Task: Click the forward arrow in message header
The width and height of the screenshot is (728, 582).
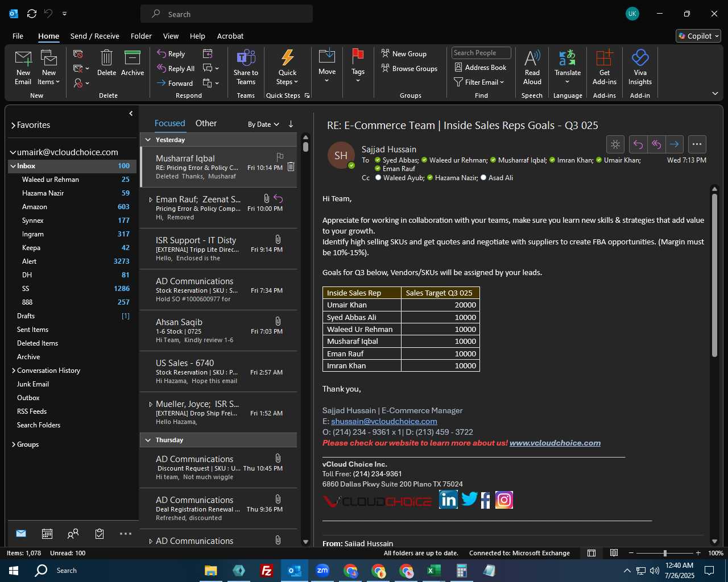Action: tap(675, 144)
